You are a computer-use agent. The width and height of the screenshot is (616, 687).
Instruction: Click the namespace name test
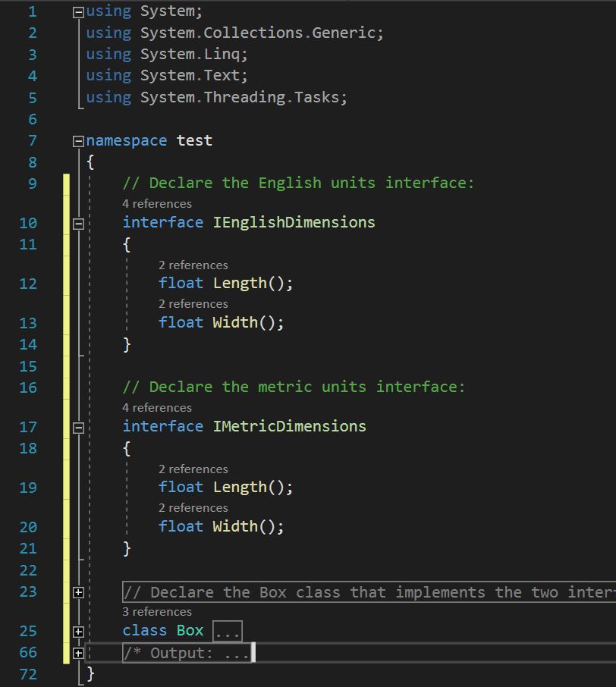(194, 141)
